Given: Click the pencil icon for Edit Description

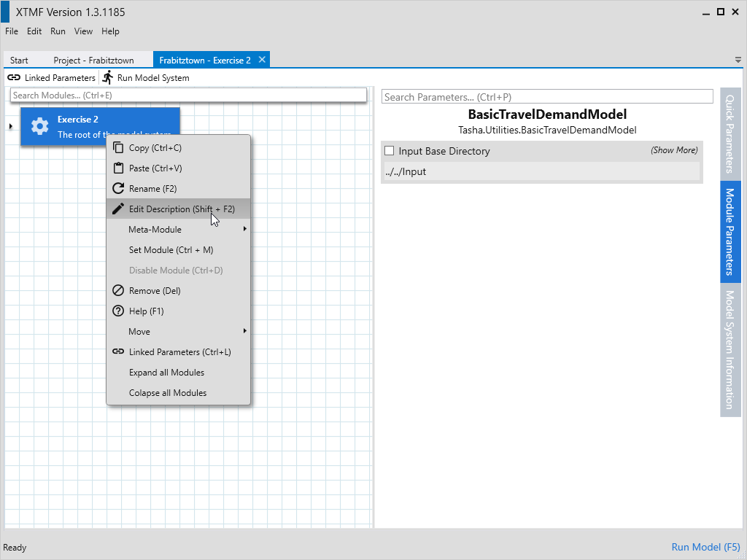Looking at the screenshot, I should click(118, 209).
